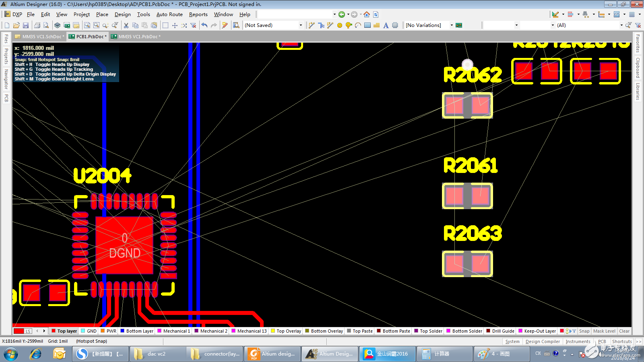Click the Clear button
This screenshot has height=362, width=644.
click(624, 331)
